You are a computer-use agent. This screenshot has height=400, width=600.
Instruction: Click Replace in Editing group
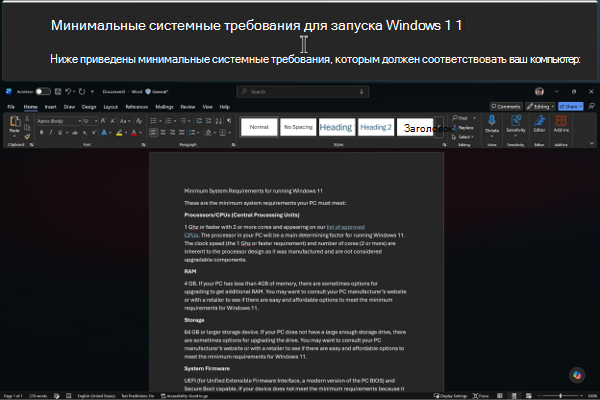point(463,127)
